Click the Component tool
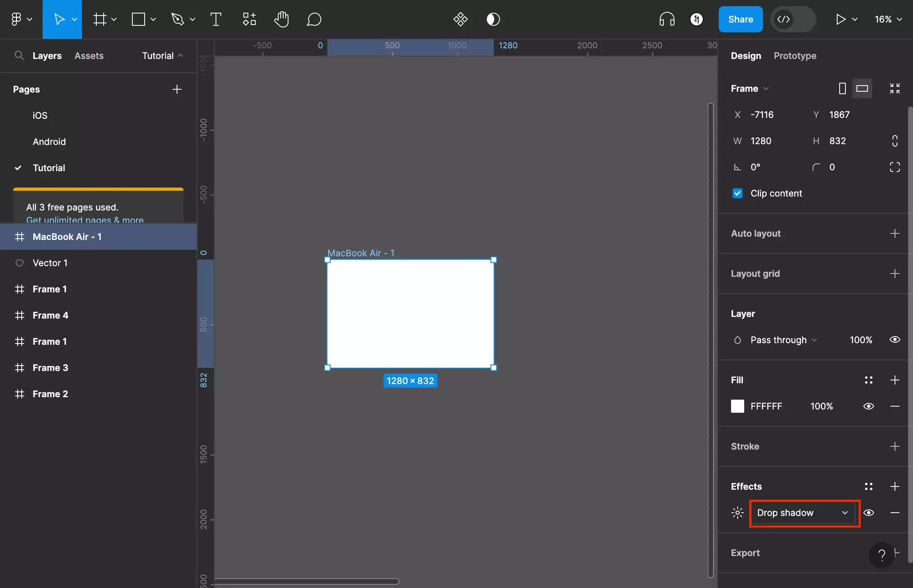 click(x=249, y=19)
